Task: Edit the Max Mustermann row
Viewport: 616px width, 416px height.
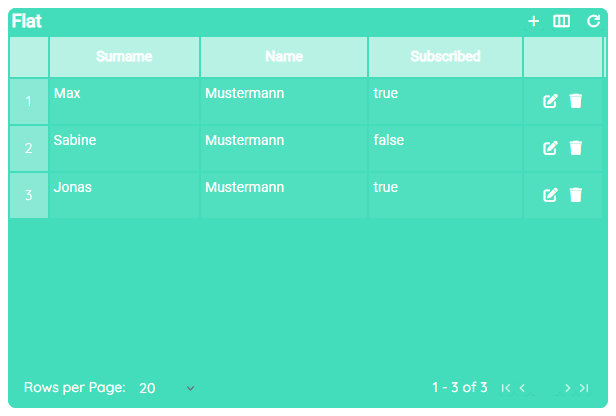Action: 550,101
